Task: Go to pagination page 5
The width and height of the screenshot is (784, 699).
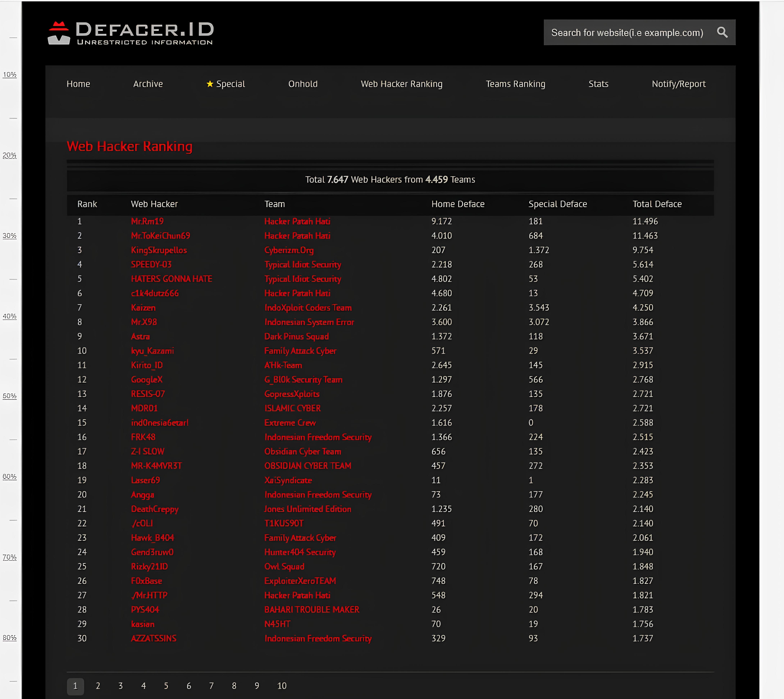Action: pos(166,686)
